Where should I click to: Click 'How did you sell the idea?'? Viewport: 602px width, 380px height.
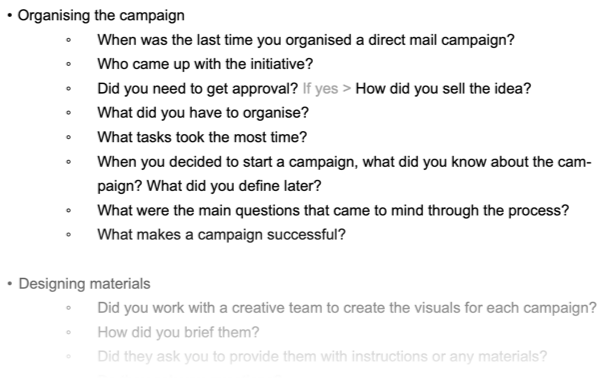(x=443, y=89)
